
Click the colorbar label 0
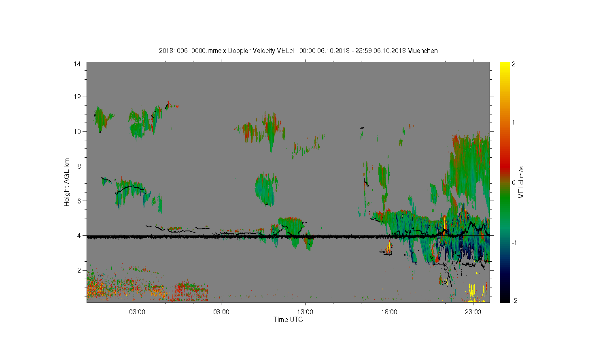tap(514, 182)
